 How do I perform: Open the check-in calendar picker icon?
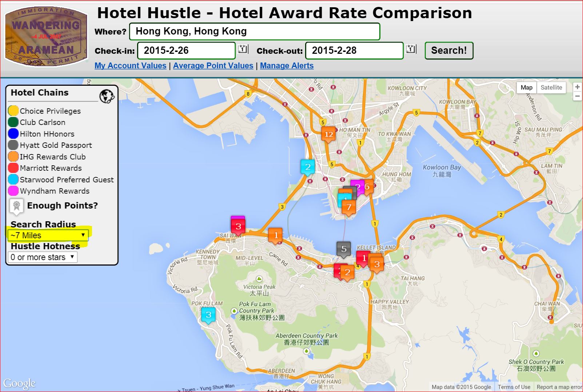pyautogui.click(x=243, y=49)
